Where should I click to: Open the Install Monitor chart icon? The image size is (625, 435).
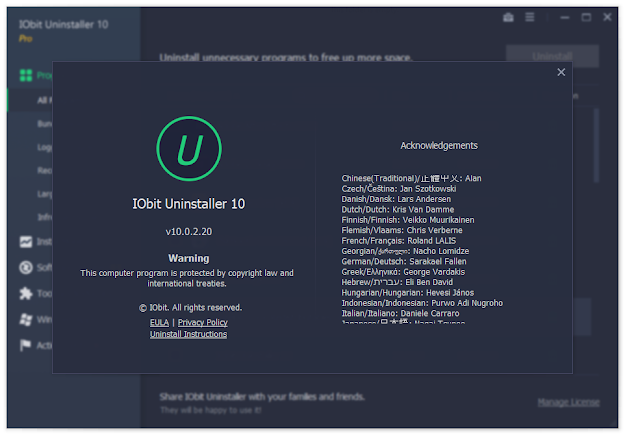point(26,242)
